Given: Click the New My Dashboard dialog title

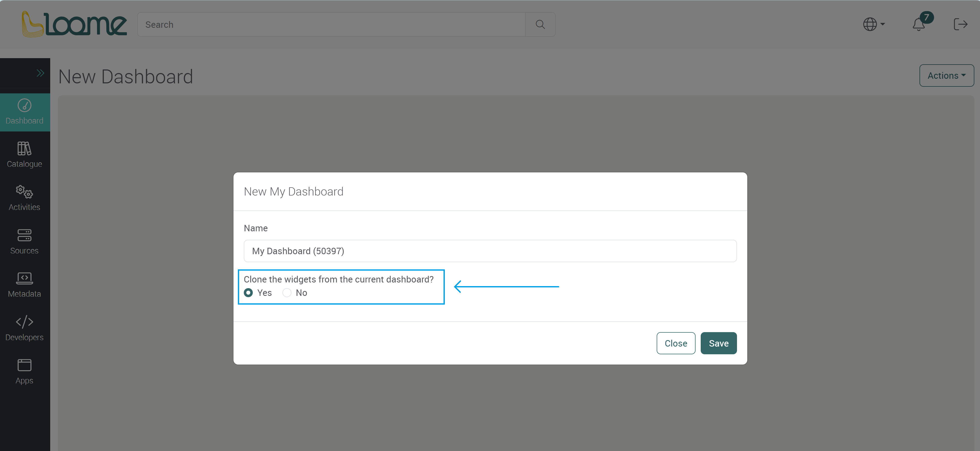Looking at the screenshot, I should (x=293, y=192).
